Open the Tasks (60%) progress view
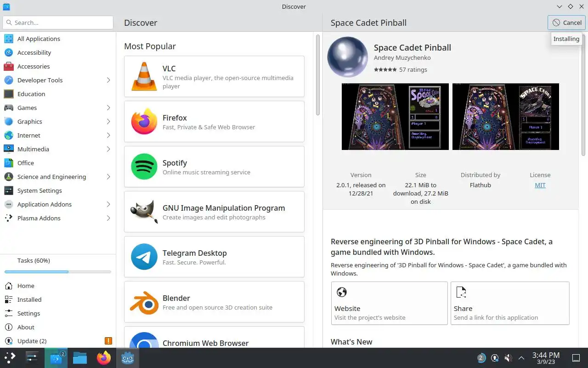The height and width of the screenshot is (368, 588). pos(58,260)
